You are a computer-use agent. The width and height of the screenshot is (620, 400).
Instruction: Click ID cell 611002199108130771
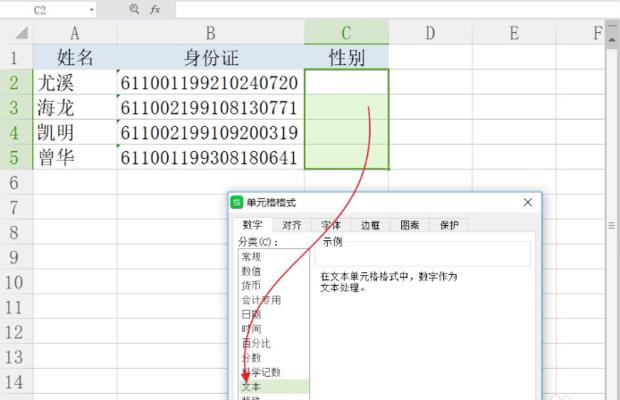pos(210,107)
